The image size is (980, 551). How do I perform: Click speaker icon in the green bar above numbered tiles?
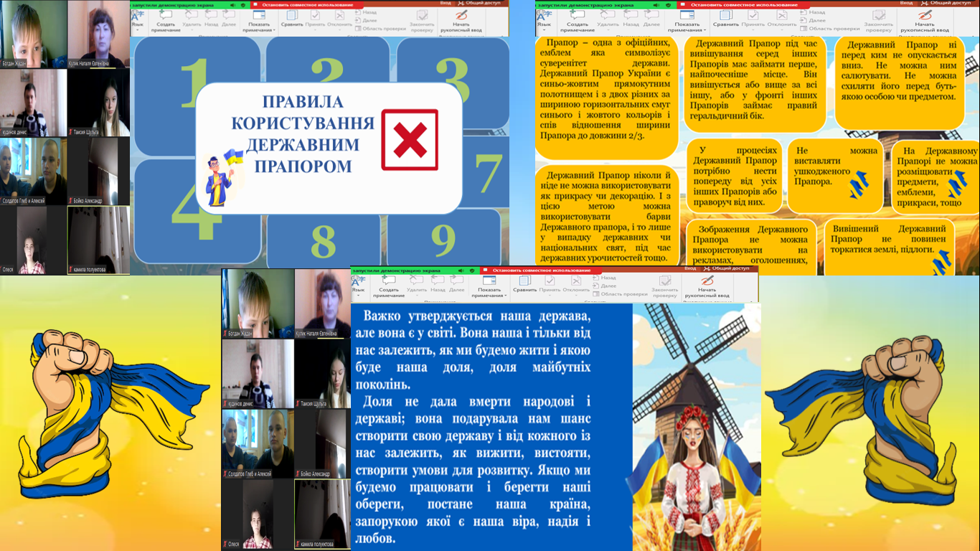click(231, 4)
